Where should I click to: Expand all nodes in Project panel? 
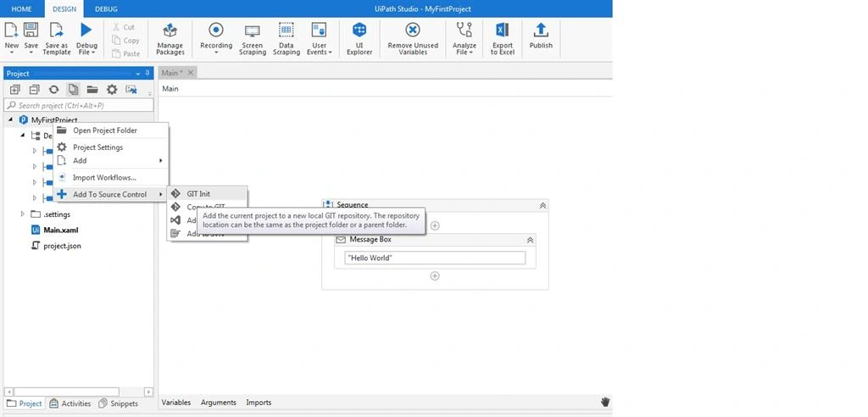(x=15, y=89)
